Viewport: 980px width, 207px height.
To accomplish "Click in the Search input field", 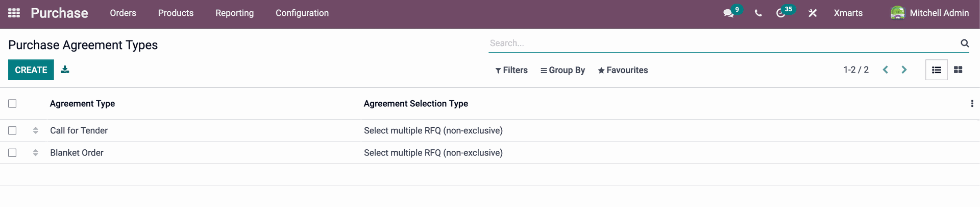I will pyautogui.click(x=723, y=43).
